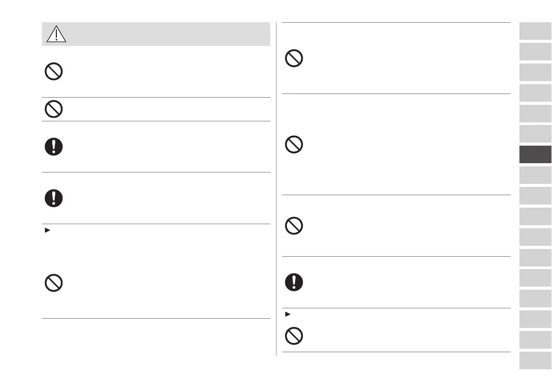Viewport: 552px width, 392px height.
Task: Click the third prohibition icon in right column
Action: (x=294, y=226)
